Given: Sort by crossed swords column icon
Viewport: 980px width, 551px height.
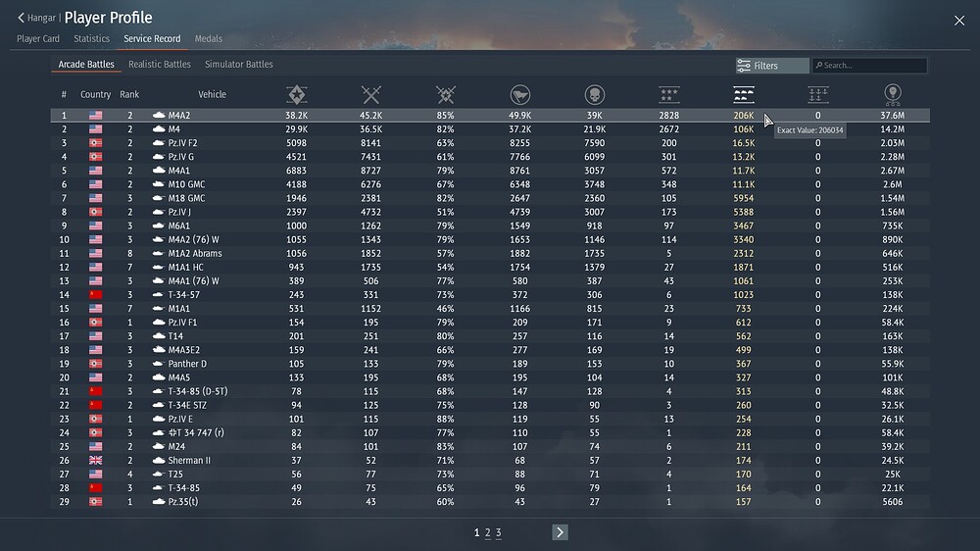Looking at the screenshot, I should 370,94.
